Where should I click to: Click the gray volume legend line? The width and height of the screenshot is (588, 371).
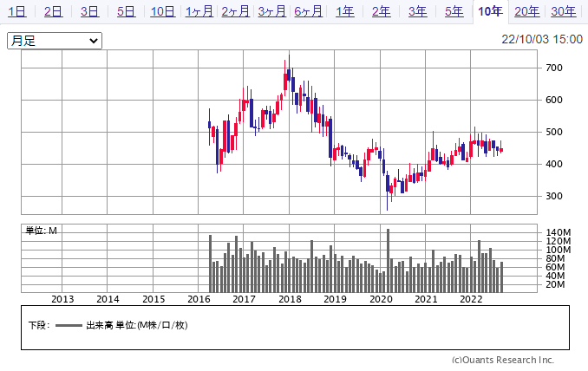[x=69, y=325]
